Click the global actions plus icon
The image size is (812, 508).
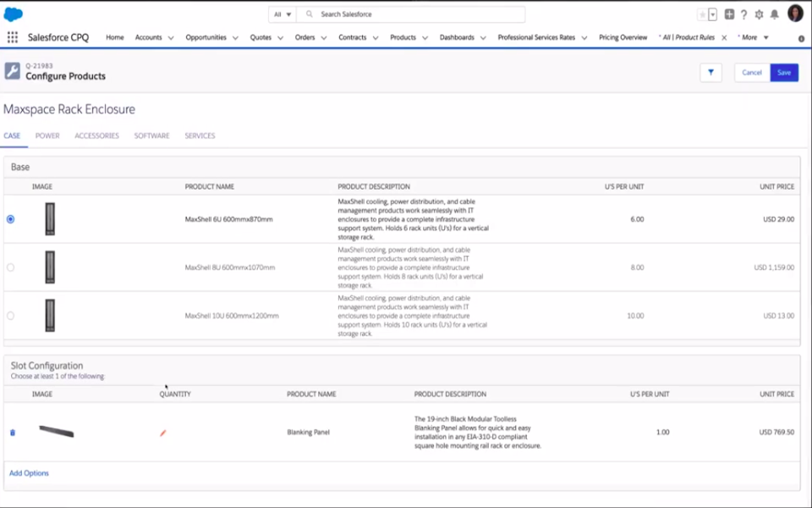coord(729,14)
